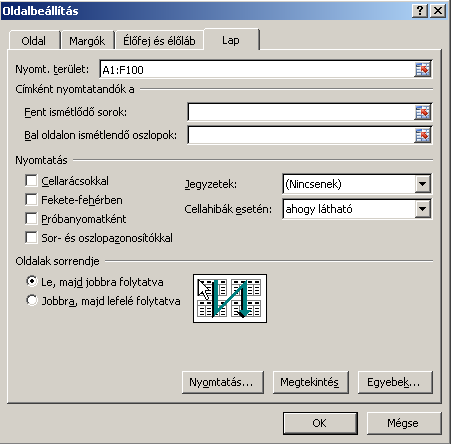
Task: Click the Oldalbeállítás title bar text
Action: point(40,11)
